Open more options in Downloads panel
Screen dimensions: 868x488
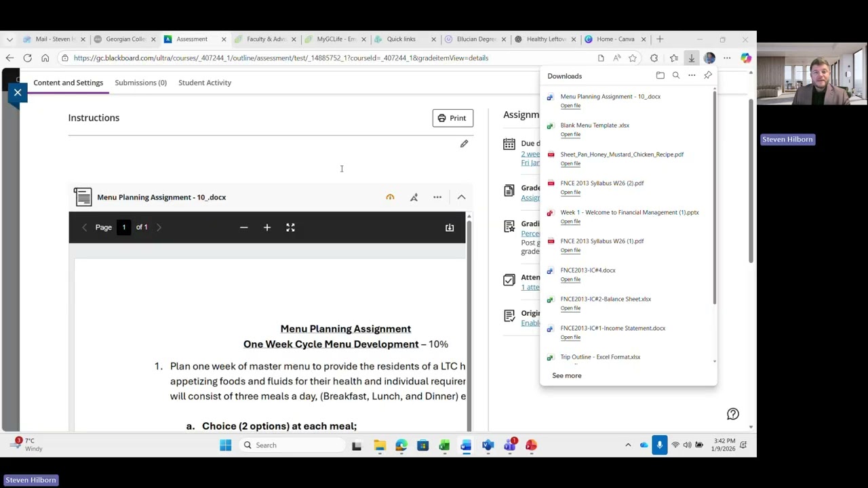(692, 76)
